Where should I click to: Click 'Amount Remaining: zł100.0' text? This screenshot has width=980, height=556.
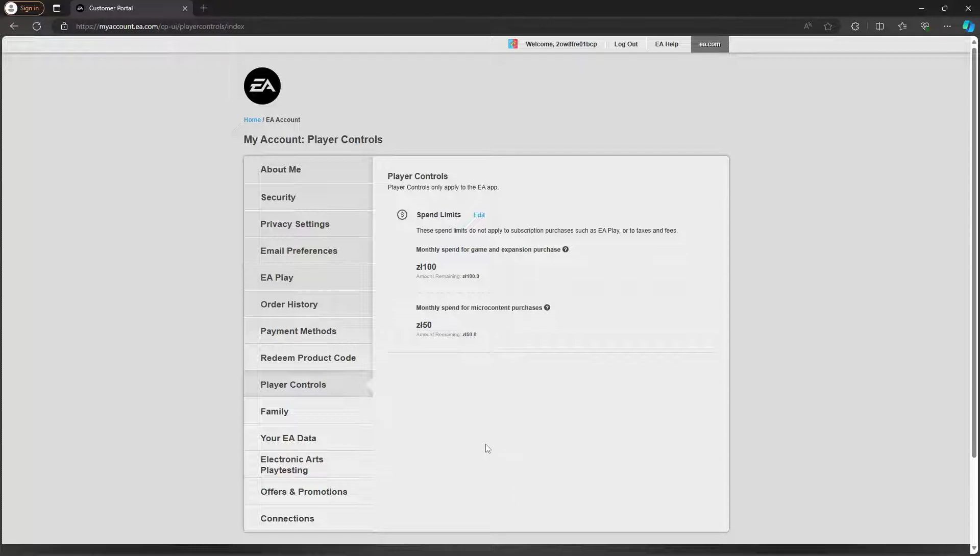448,276
